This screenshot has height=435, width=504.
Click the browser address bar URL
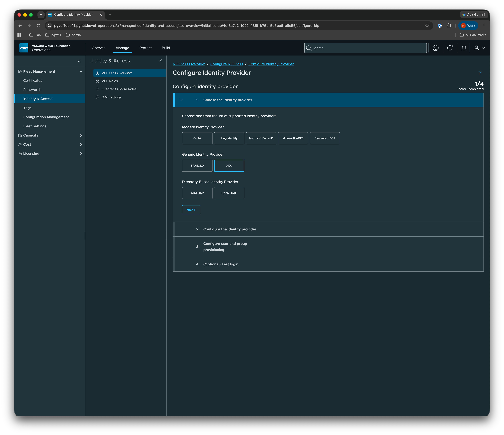[x=186, y=26]
